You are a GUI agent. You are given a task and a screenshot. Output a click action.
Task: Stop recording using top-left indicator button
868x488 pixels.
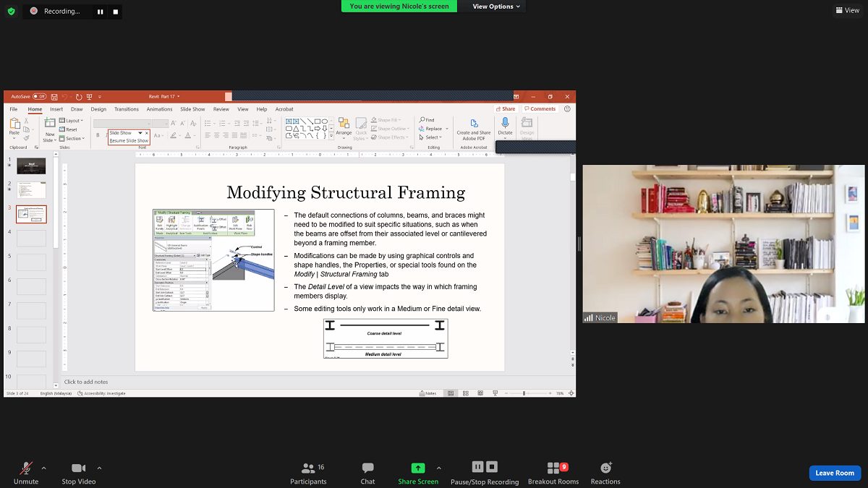(115, 12)
